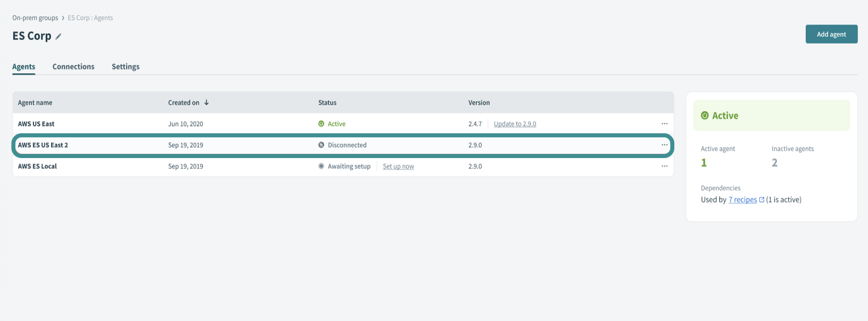Click the green Active status icon in AWS US East row
The width and height of the screenshot is (868, 321).
(x=321, y=124)
